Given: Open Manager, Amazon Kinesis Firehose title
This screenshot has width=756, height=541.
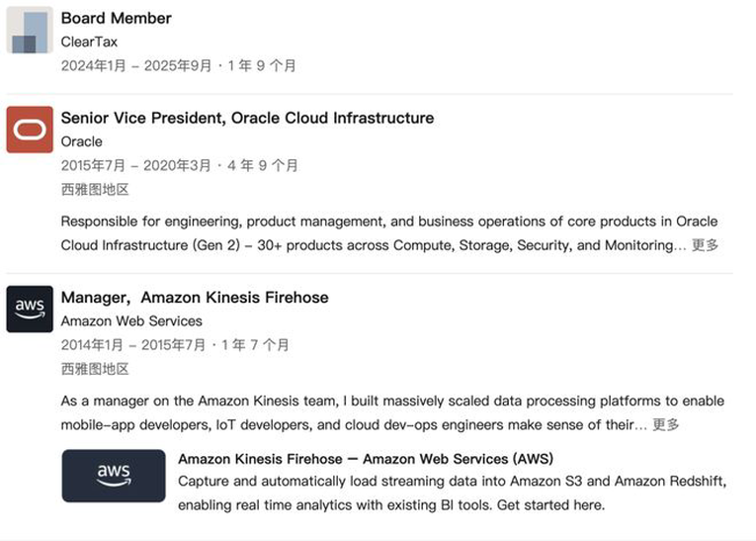Looking at the screenshot, I should [x=195, y=297].
